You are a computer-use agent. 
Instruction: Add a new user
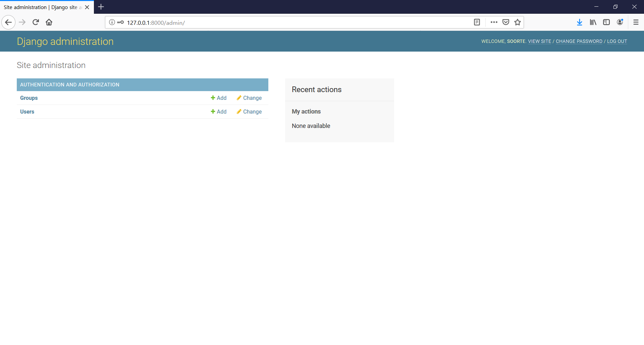coord(219,112)
